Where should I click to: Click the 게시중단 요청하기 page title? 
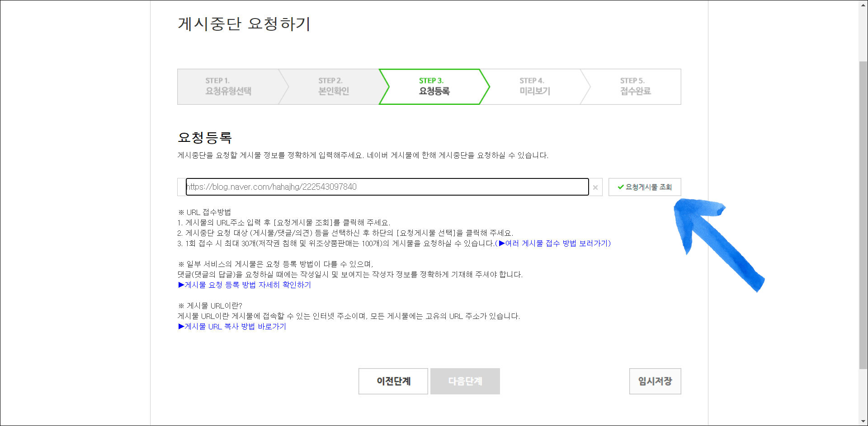coord(244,24)
